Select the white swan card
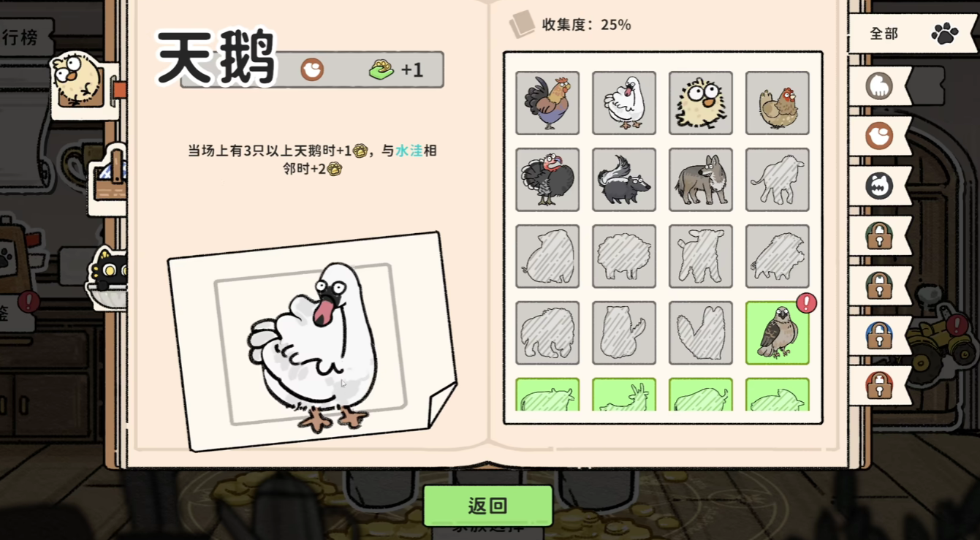This screenshot has width=980, height=540. click(624, 103)
